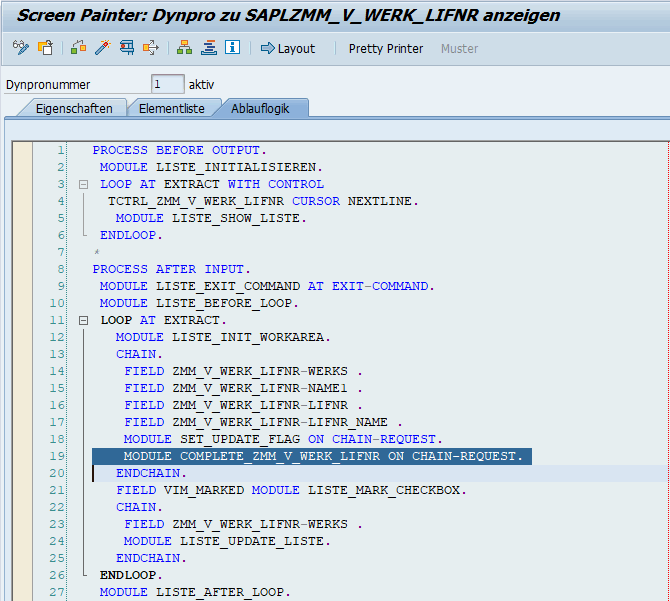Screen dimensions: 670x601
Task: Click MODULE LISTE_UPDATE_LISTE line
Action: (x=227, y=541)
